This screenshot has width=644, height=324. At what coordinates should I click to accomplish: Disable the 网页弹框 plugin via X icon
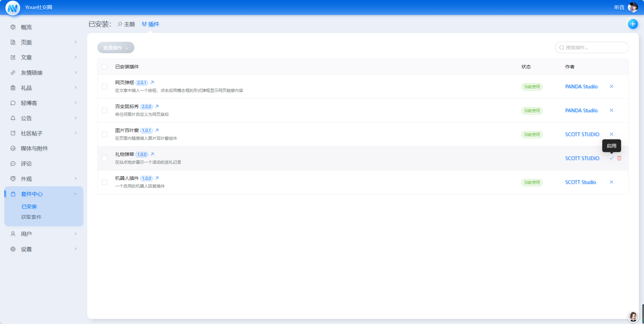tap(611, 87)
